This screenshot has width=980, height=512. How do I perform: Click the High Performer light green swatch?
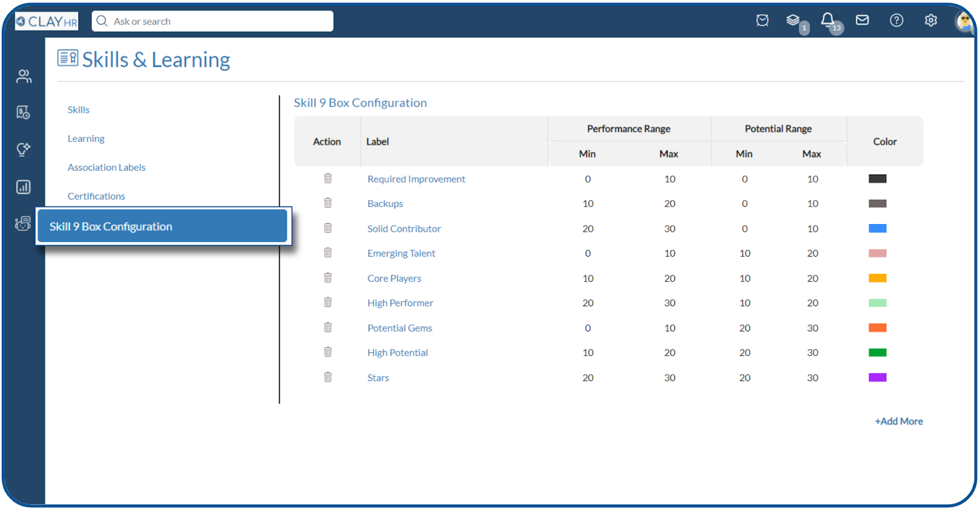click(878, 303)
